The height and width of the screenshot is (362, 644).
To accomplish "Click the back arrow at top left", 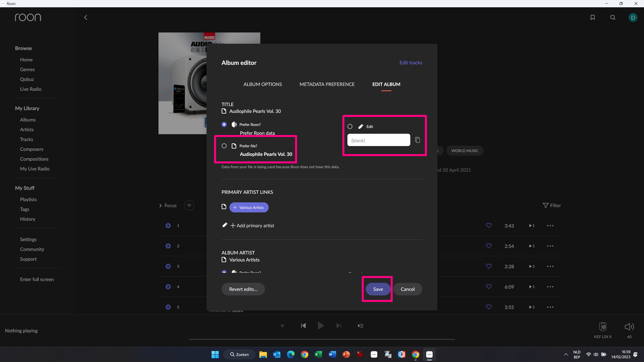I will (x=86, y=17).
